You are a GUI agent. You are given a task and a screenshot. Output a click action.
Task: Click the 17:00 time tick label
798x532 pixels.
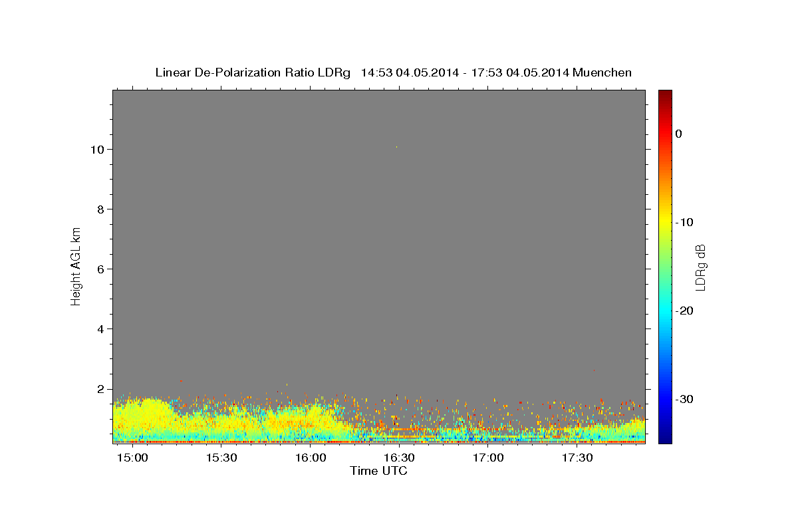click(x=488, y=458)
